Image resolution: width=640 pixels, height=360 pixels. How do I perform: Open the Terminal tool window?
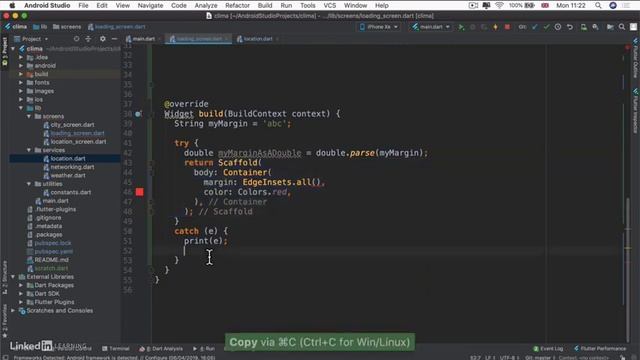click(116, 349)
